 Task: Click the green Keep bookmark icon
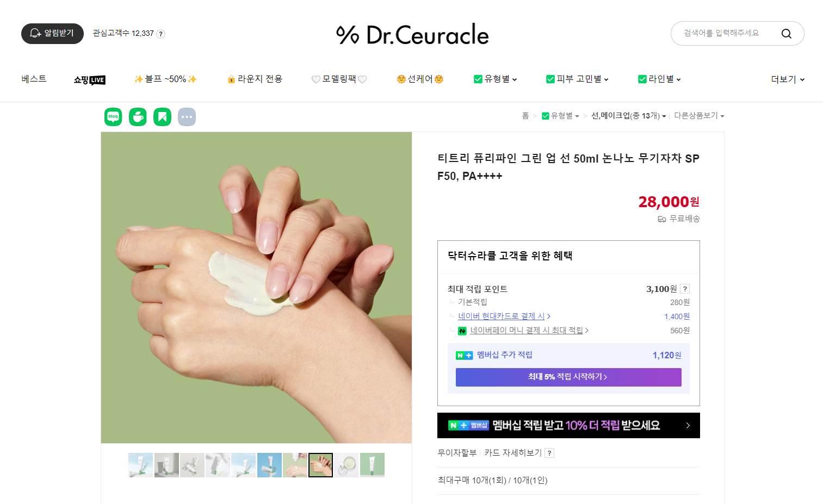[162, 117]
